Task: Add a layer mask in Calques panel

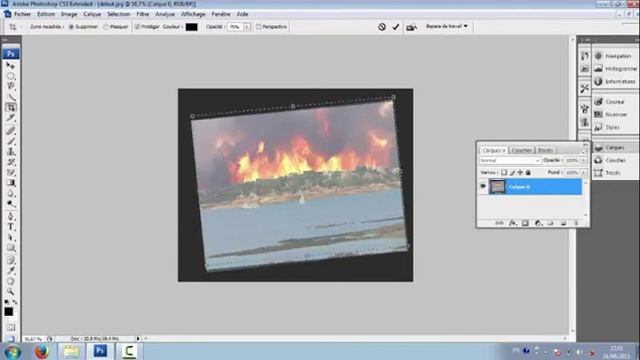Action: 525,223
